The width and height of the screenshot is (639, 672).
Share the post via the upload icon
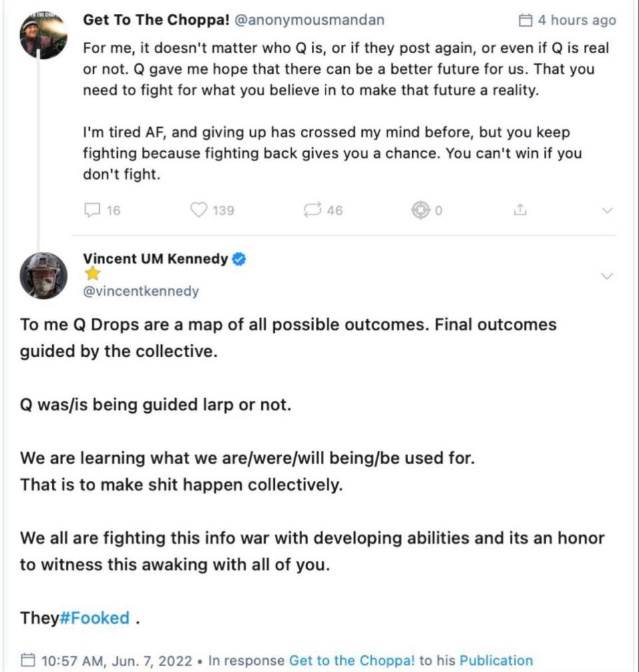point(520,210)
